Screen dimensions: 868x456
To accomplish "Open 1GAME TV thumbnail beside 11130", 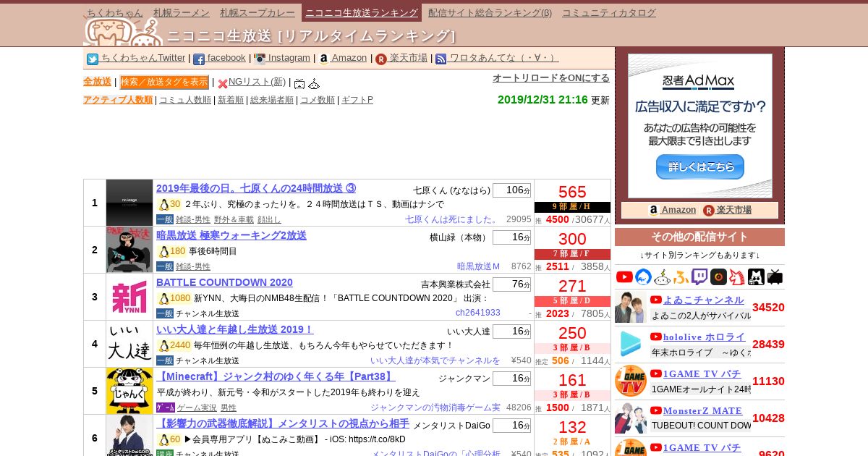I will click(631, 381).
